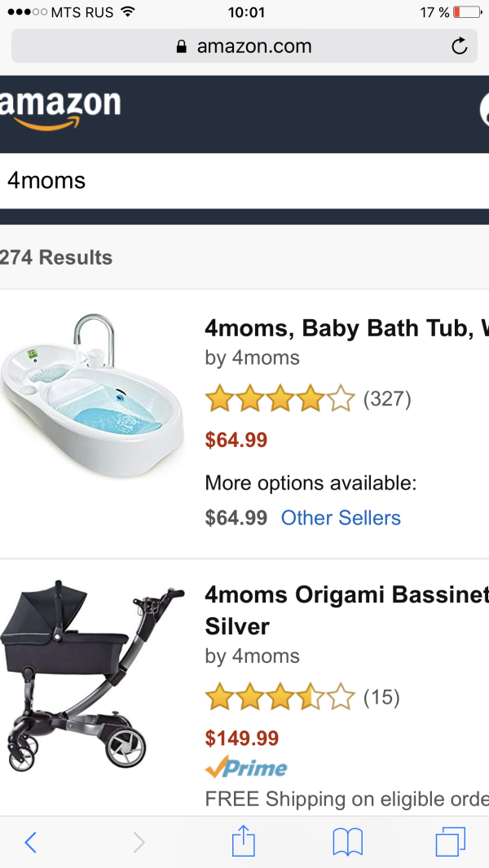Viewport: 489px width, 868px height.
Task: Open the Safari tabs overview icon
Action: coord(450,842)
